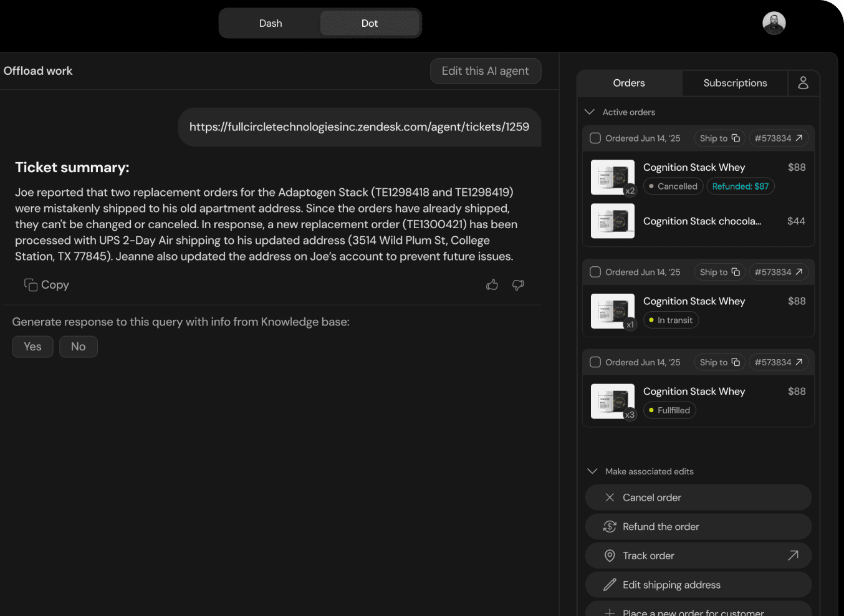Click the Refunded: $87 badge
Image resolution: width=844 pixels, height=616 pixels.
coord(741,186)
